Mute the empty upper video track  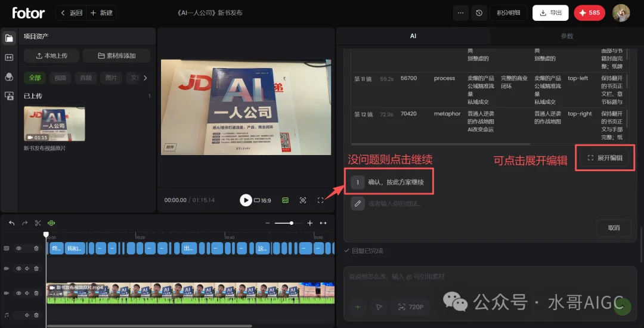click(x=27, y=268)
